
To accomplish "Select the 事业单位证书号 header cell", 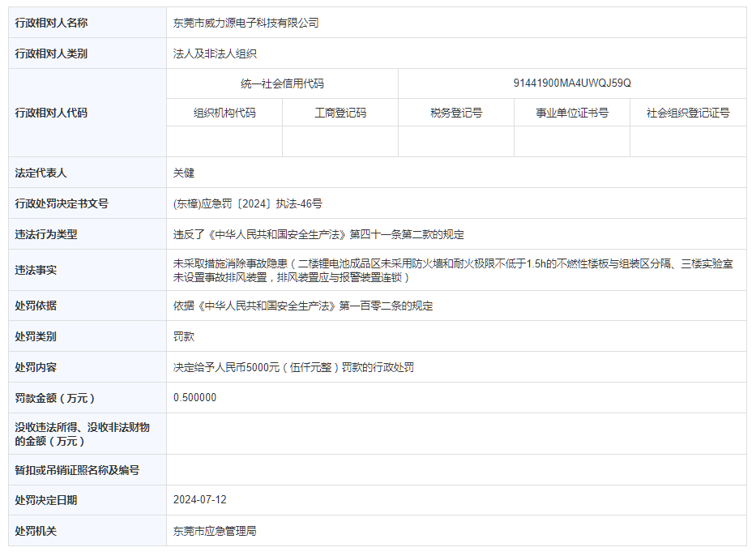I will tap(572, 113).
